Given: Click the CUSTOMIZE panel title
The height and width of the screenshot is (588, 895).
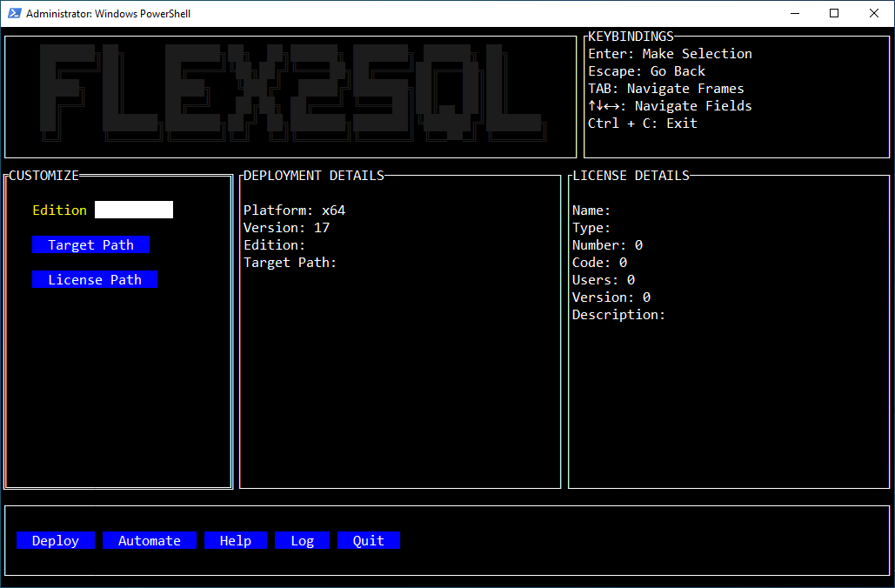Looking at the screenshot, I should (44, 175).
